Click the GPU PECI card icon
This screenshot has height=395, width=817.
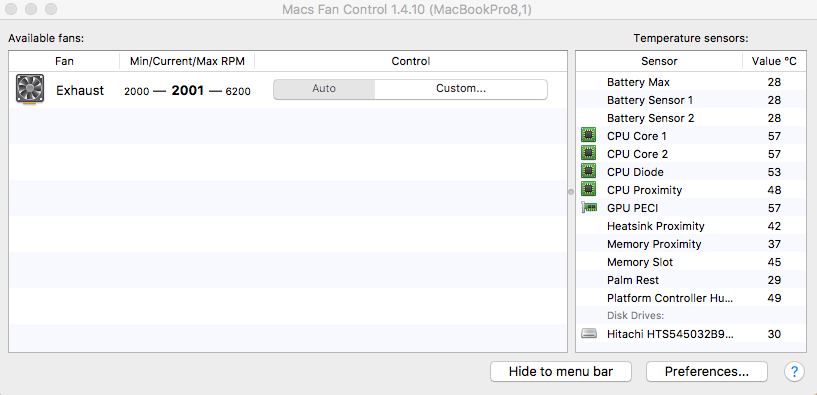pyautogui.click(x=589, y=208)
